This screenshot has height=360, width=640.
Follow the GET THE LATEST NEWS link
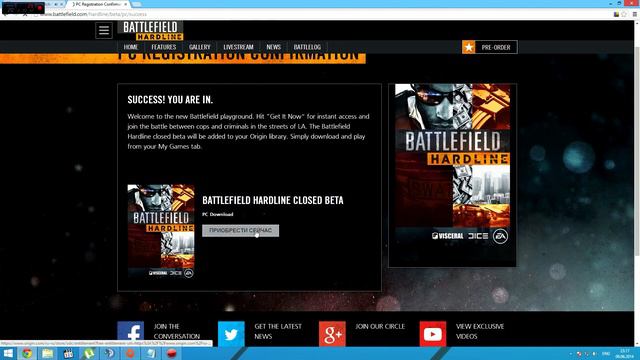(x=278, y=331)
